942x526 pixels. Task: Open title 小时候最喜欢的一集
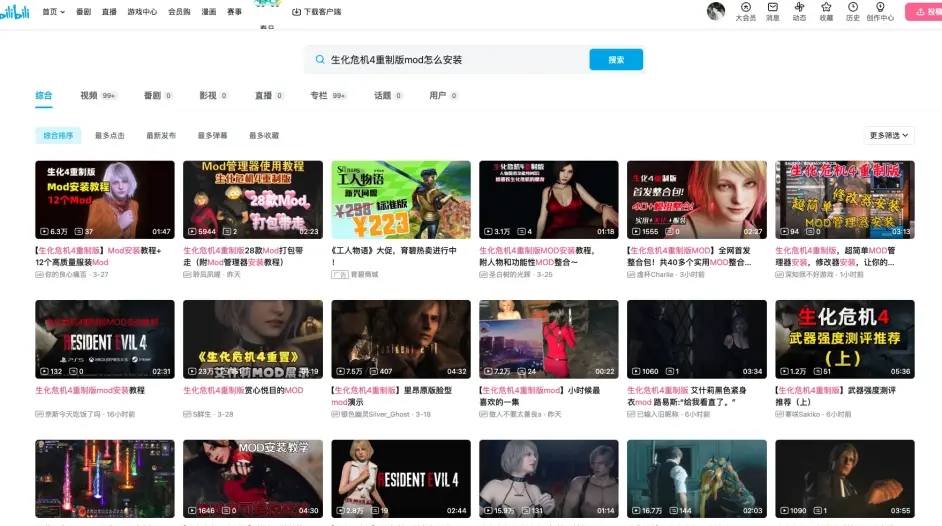click(539, 396)
